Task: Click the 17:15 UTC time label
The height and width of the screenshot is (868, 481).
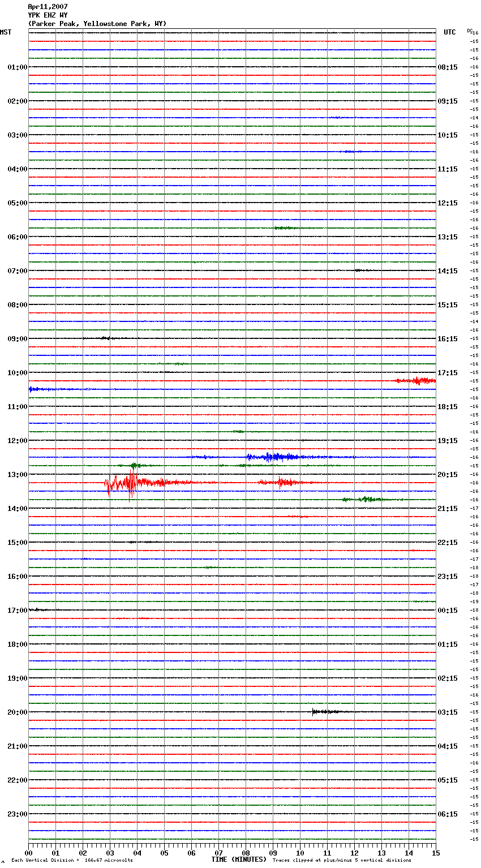Action: pos(448,373)
